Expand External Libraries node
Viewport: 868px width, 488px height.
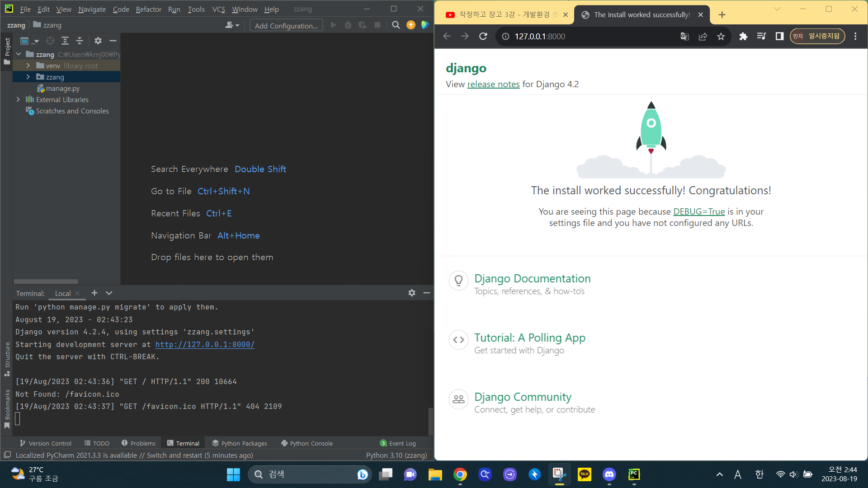18,99
